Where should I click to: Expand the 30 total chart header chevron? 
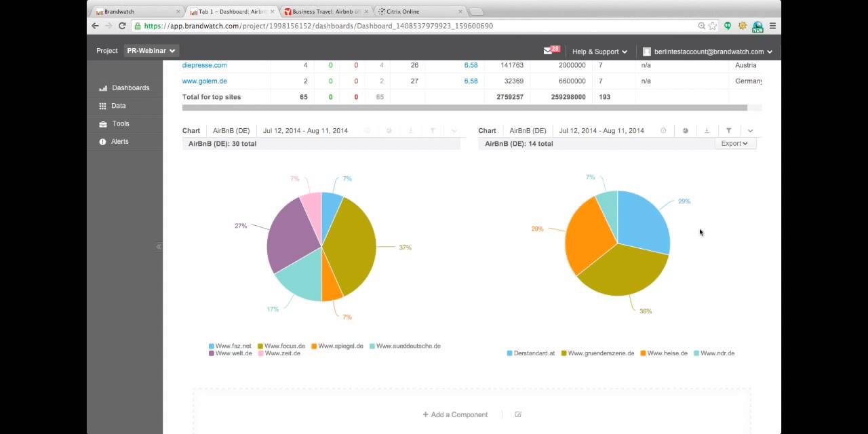[x=454, y=131]
